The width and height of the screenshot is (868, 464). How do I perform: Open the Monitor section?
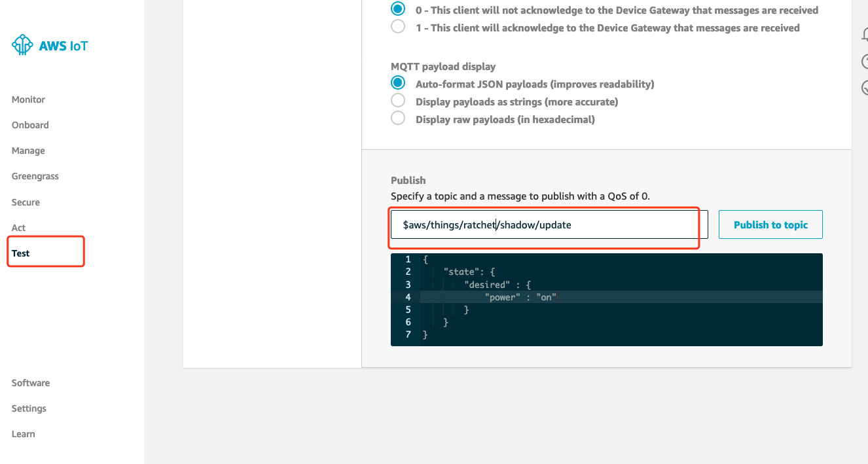tap(28, 99)
